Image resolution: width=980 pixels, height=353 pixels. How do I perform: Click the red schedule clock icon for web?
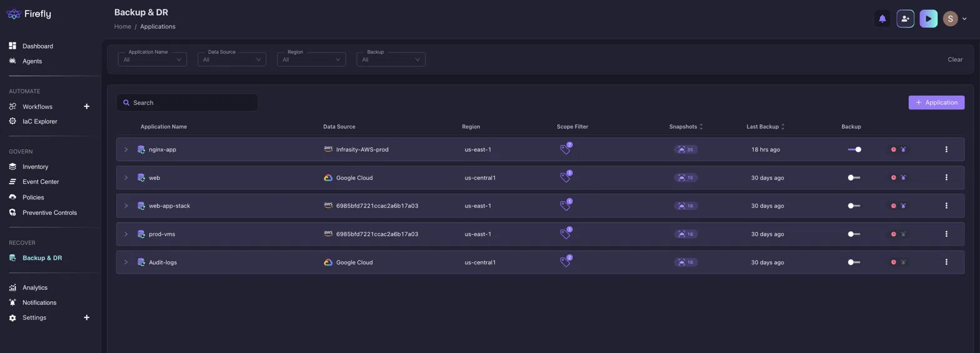tap(894, 177)
